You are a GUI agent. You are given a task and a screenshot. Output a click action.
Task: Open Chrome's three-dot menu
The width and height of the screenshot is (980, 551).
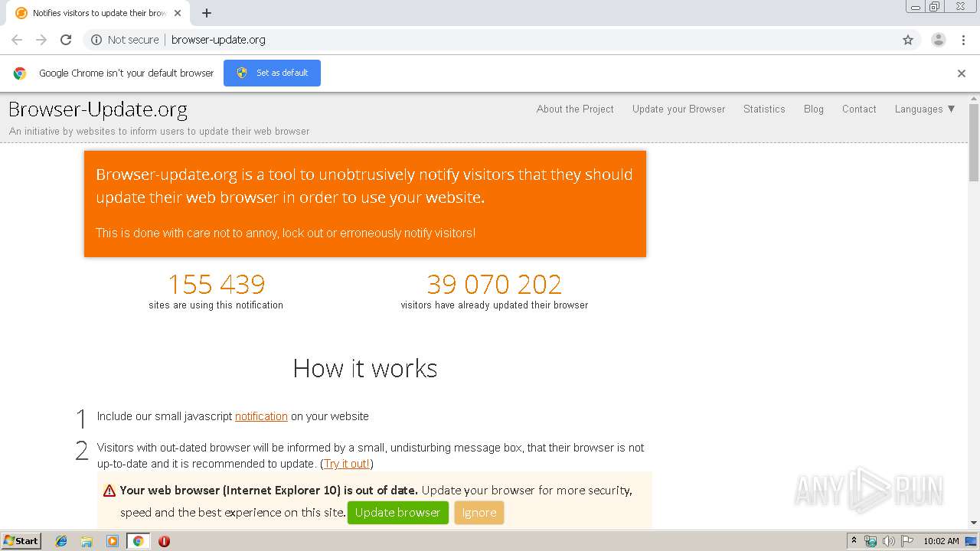[963, 40]
